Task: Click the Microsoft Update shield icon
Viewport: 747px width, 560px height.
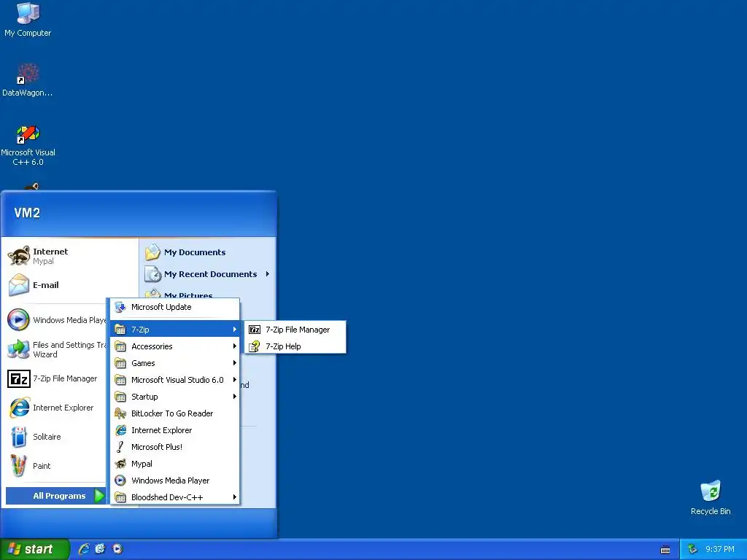Action: [120, 307]
